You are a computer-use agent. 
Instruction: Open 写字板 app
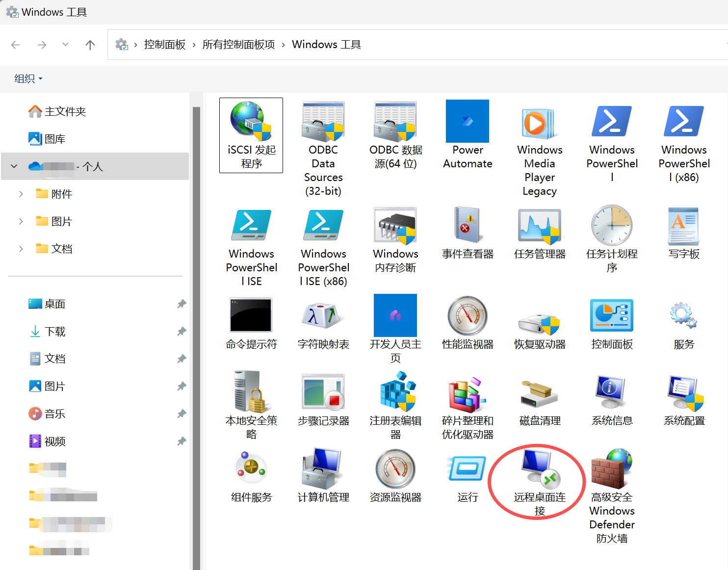pos(684,233)
